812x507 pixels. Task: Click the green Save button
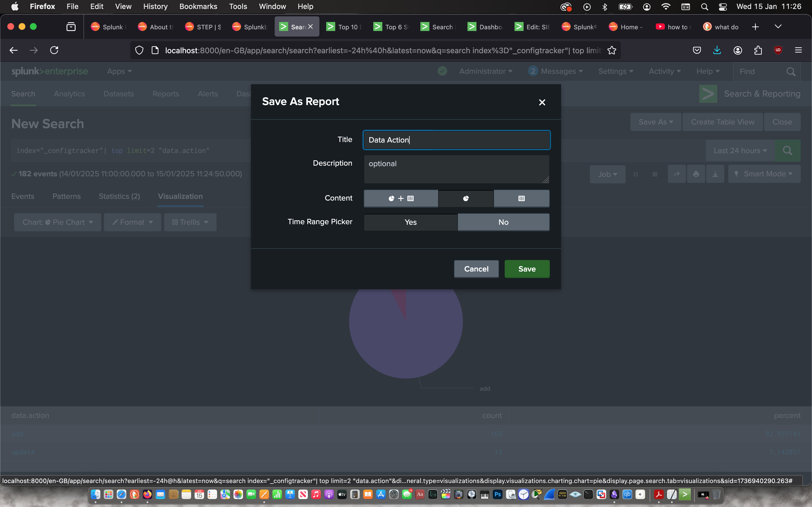click(527, 269)
